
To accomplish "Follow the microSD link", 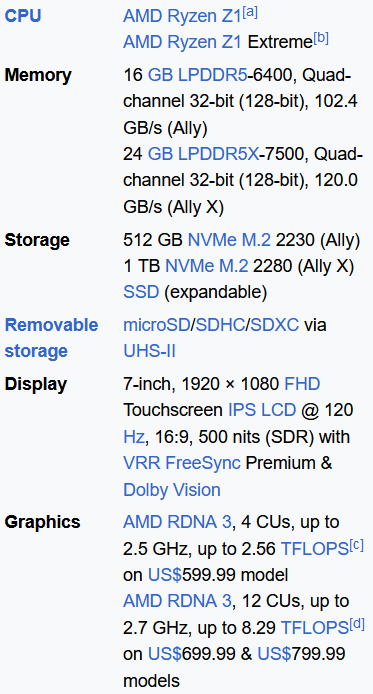I will coord(156,325).
